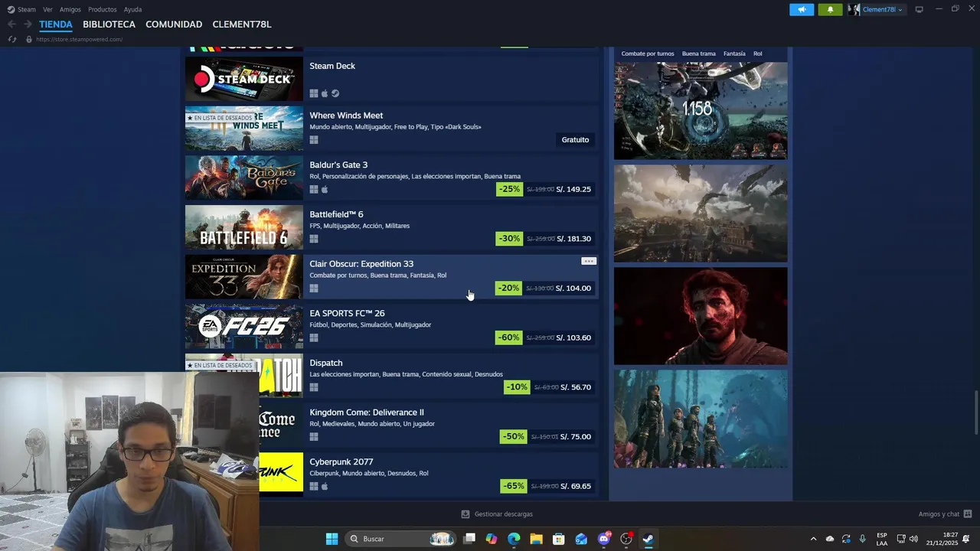Open the Battlefield 6 title
This screenshot has height=551, width=980.
pyautogui.click(x=336, y=214)
